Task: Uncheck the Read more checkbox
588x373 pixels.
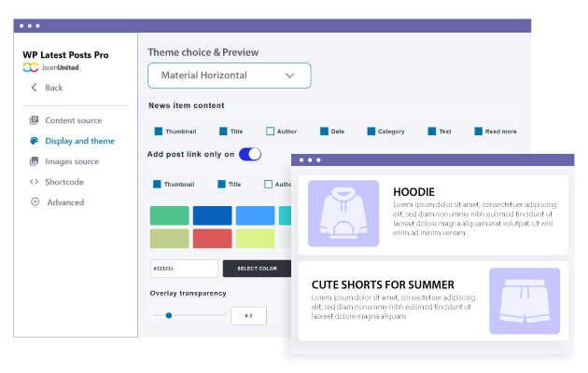Action: [479, 131]
